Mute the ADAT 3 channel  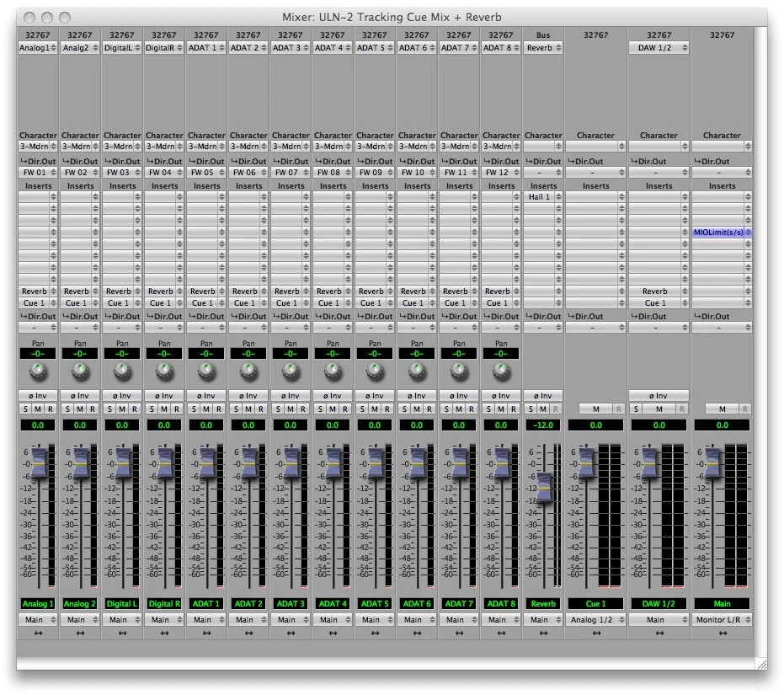point(291,409)
